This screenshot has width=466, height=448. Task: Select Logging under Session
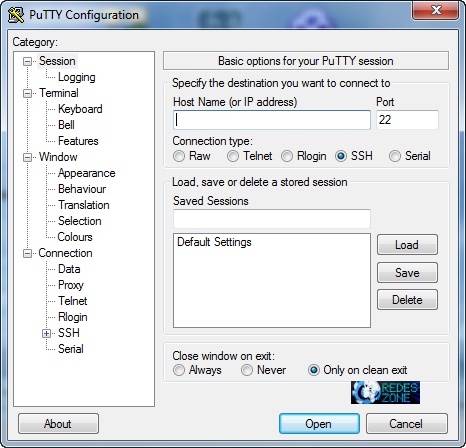pyautogui.click(x=77, y=77)
